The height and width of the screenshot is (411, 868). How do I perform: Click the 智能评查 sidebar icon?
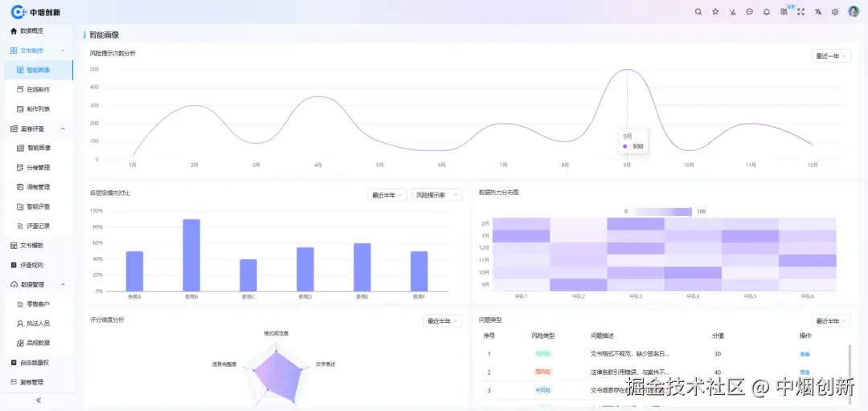click(x=20, y=206)
